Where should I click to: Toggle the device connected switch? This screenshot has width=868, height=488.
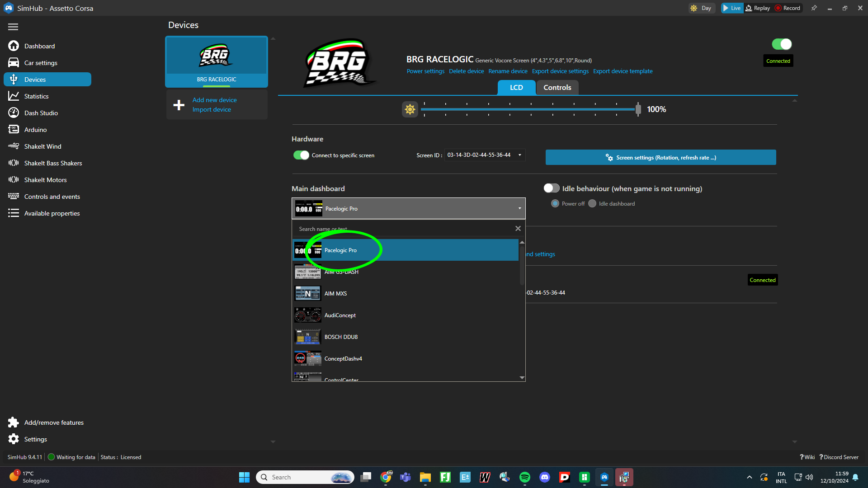(782, 44)
